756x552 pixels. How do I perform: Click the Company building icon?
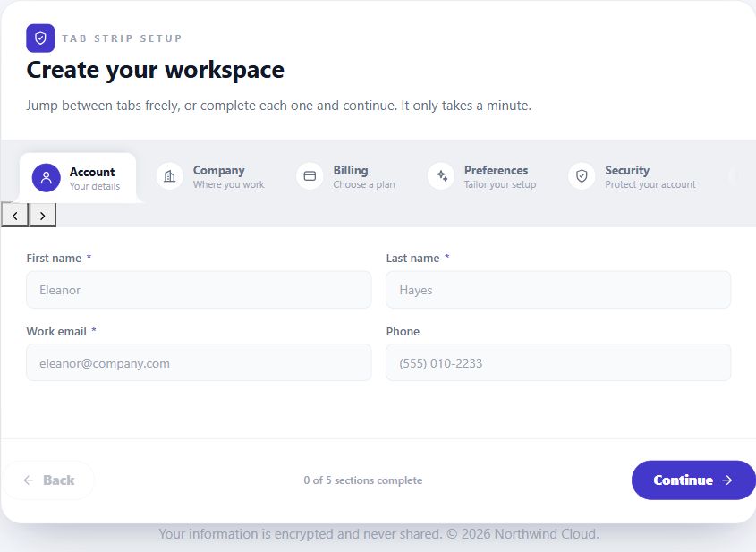point(170,176)
